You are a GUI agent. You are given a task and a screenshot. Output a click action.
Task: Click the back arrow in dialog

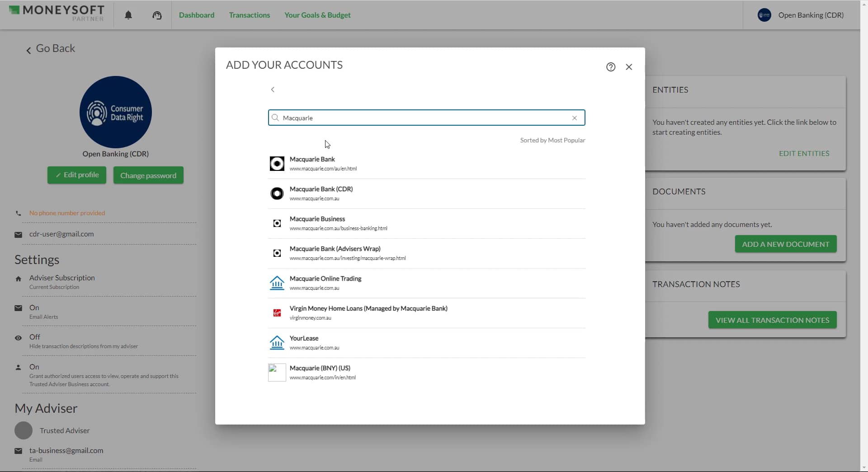tap(273, 90)
